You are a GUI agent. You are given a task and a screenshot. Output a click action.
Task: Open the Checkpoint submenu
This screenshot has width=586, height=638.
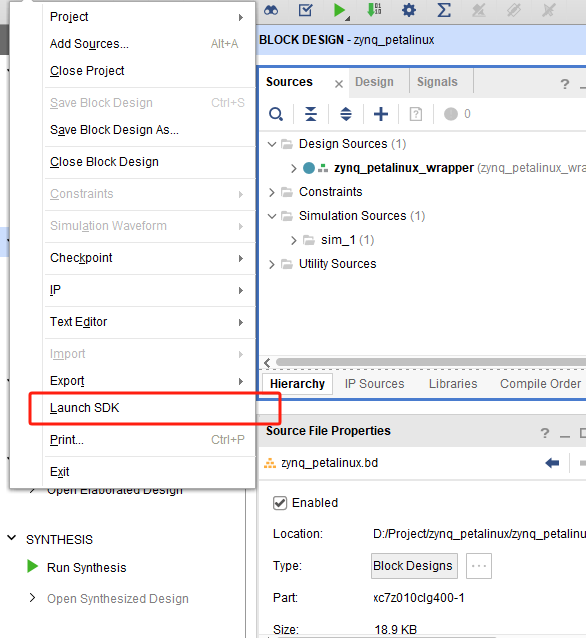coord(149,258)
